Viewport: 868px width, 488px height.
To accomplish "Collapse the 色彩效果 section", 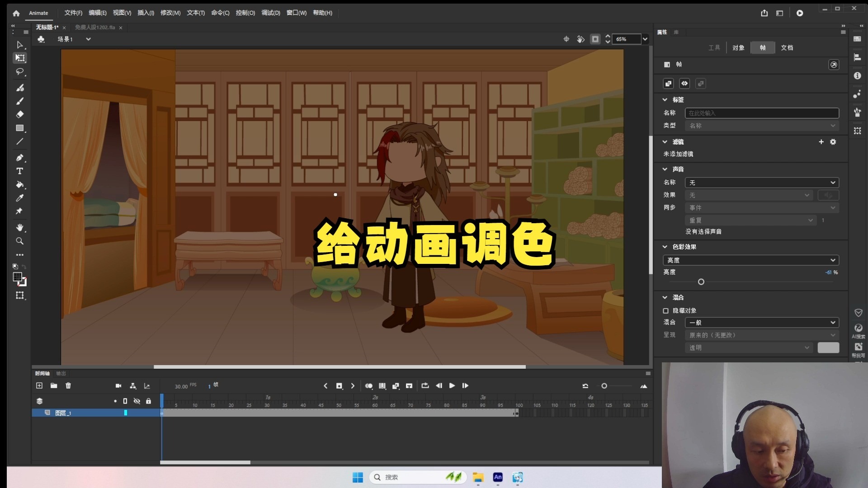I will point(665,247).
